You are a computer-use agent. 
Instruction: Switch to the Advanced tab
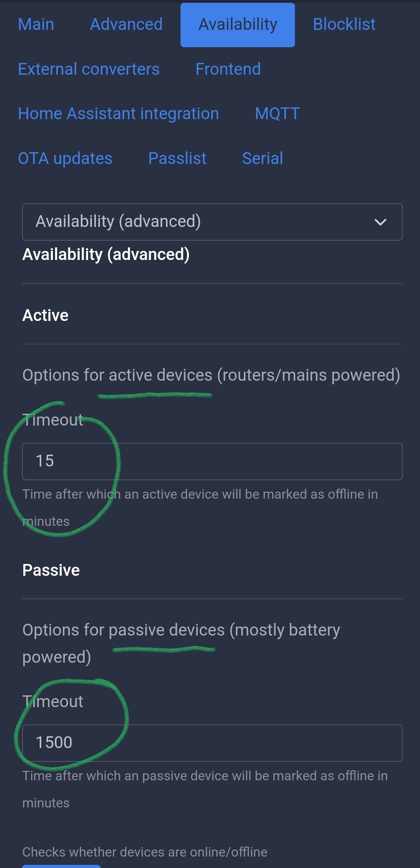click(126, 24)
